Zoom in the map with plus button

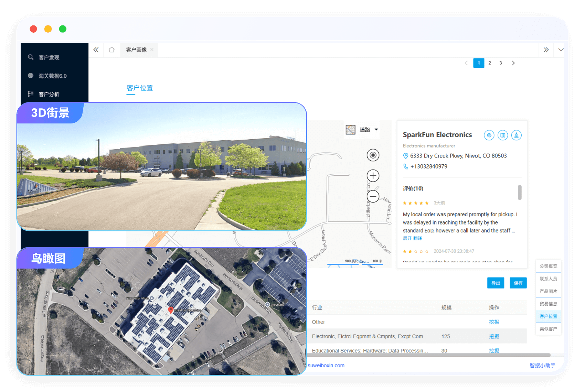click(373, 176)
